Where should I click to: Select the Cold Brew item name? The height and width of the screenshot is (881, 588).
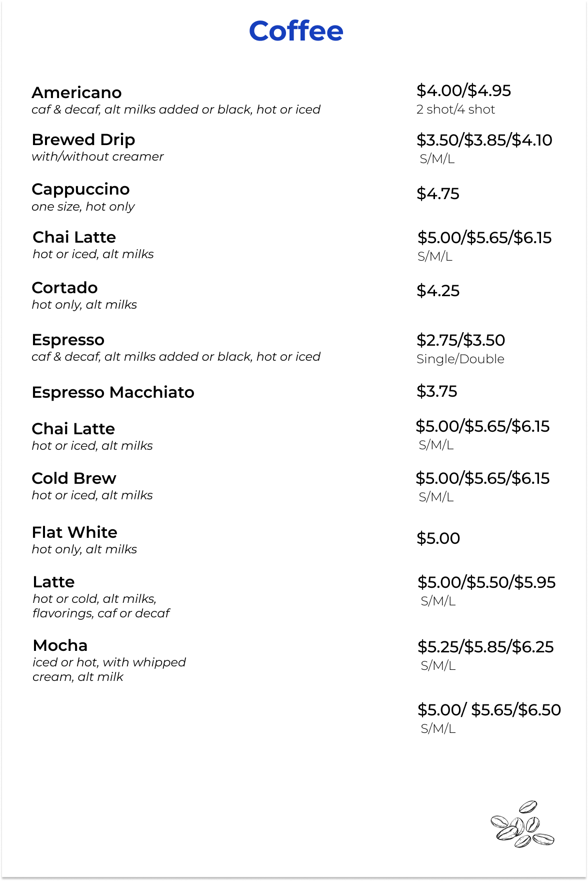point(73,478)
